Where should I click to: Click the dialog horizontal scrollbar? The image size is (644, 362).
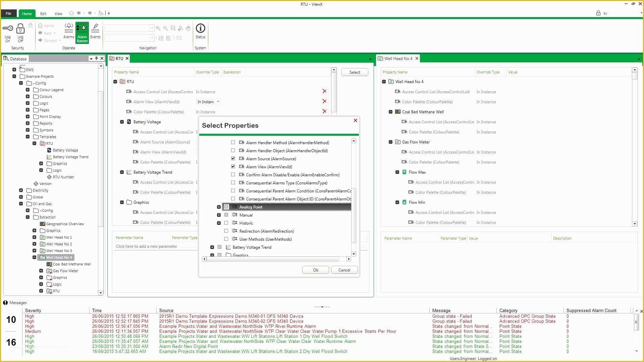click(272, 259)
